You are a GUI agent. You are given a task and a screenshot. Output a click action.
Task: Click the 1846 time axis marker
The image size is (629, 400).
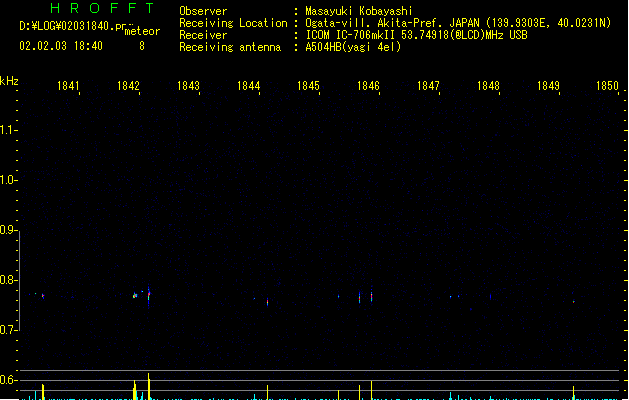(368, 86)
